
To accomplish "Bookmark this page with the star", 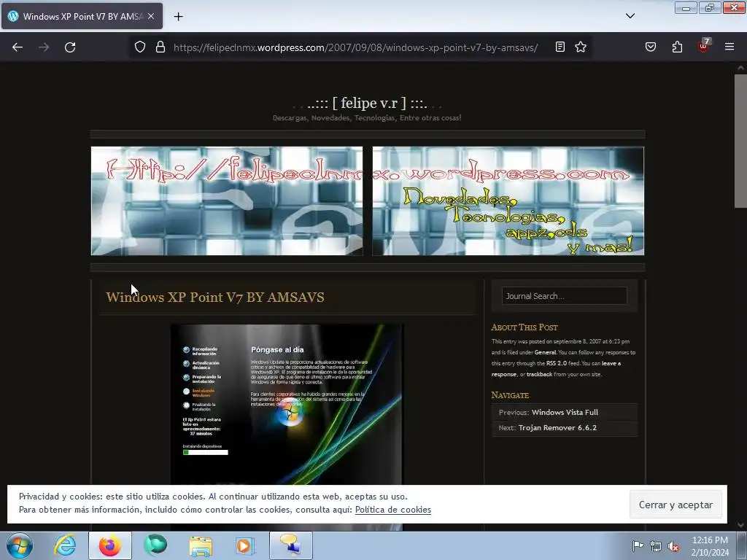I will pyautogui.click(x=580, y=47).
